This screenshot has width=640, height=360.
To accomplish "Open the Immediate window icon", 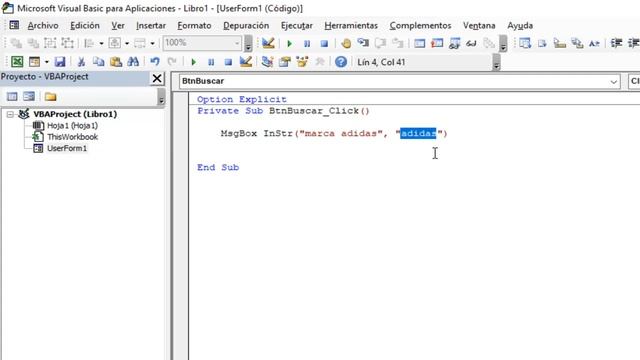I will click(x=437, y=43).
